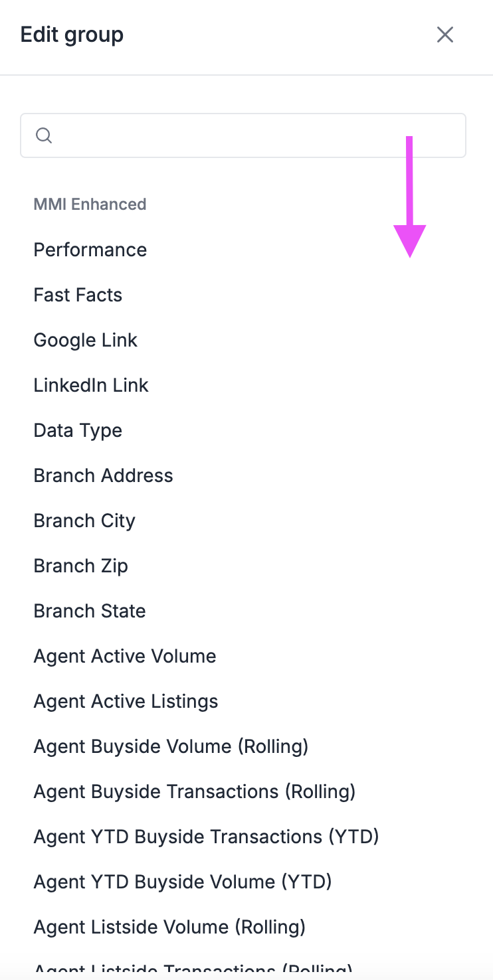Choose the Fast Facts field

pyautogui.click(x=78, y=295)
